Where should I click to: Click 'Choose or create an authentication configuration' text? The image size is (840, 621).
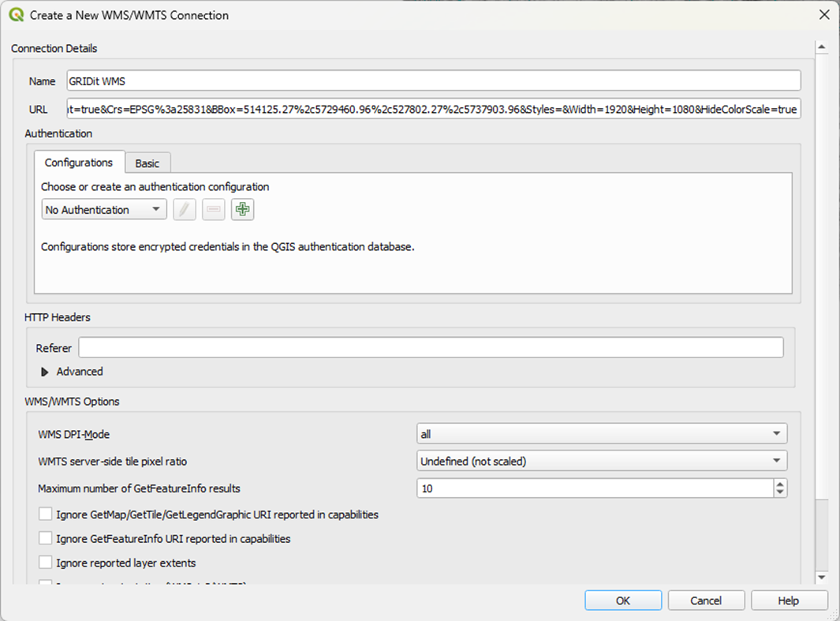(x=155, y=186)
